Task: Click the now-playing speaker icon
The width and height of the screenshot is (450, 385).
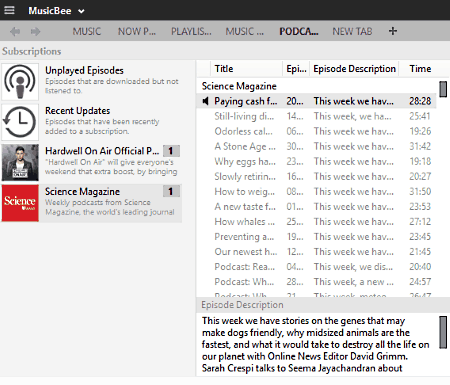Action: coord(205,101)
